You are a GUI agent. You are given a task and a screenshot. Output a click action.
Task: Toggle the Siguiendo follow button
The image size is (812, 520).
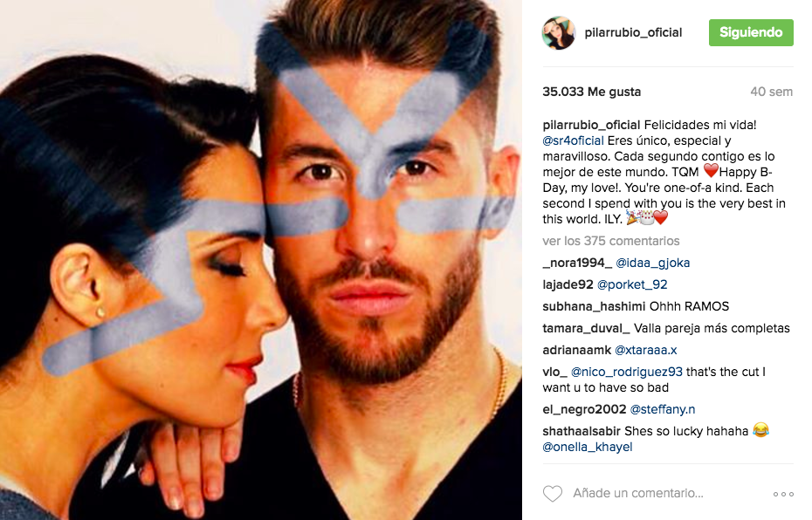(751, 32)
